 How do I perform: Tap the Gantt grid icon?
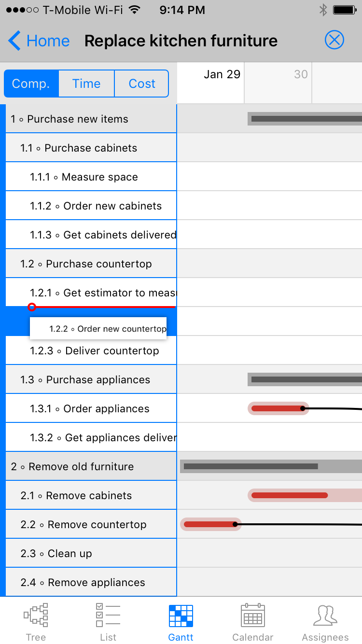(181, 616)
